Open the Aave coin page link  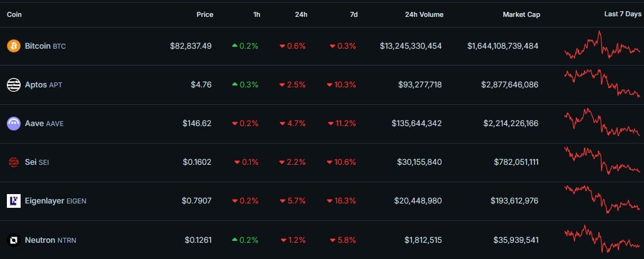click(34, 124)
